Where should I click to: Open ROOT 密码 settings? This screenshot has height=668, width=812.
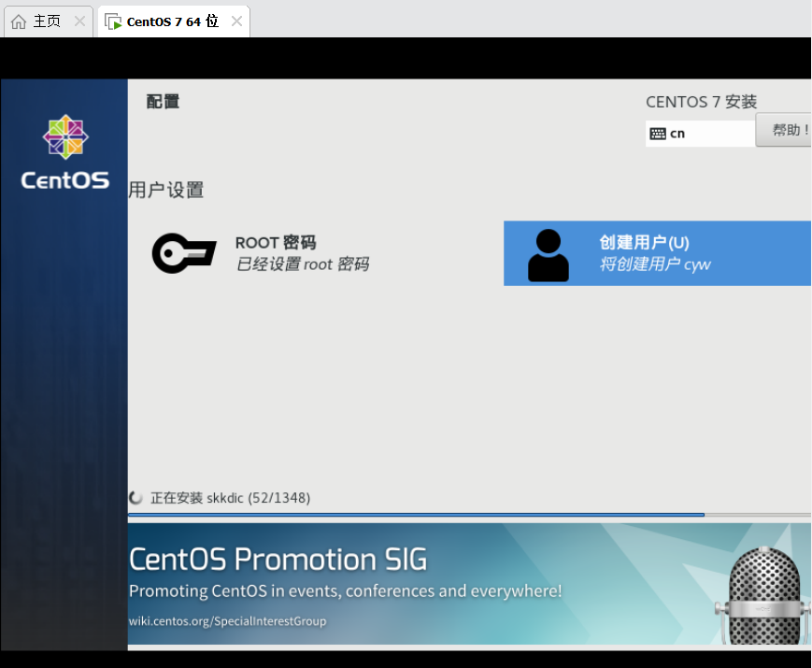262,253
